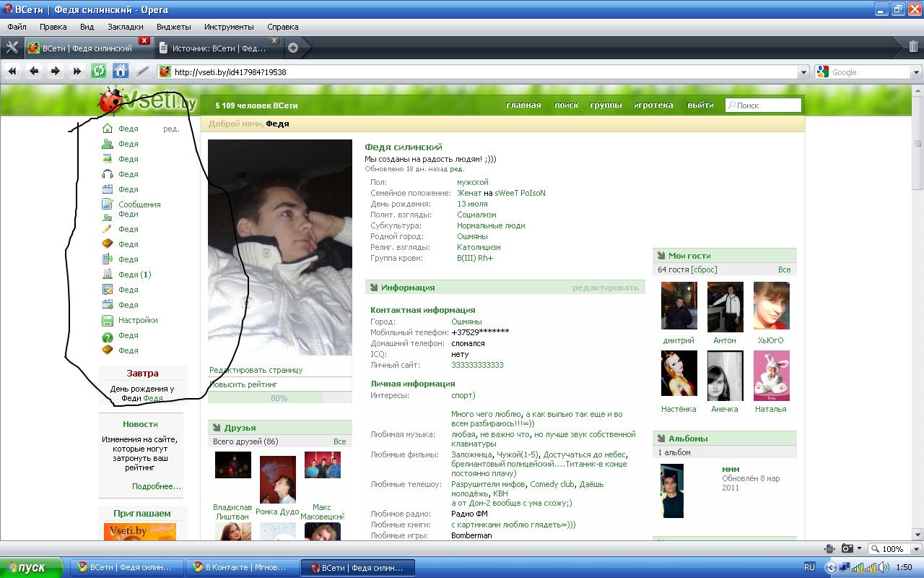This screenshot has width=924, height=578.
Task: Go back with Opera's back arrow
Action: point(33,71)
